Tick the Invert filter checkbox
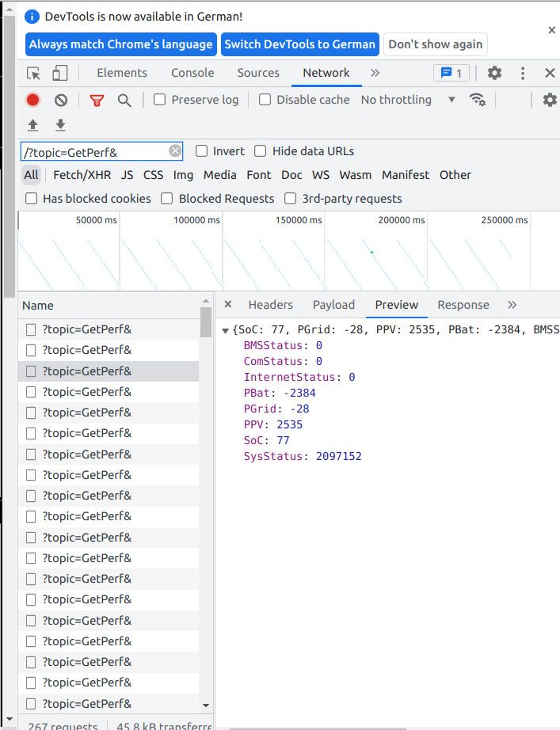This screenshot has height=730, width=560. click(x=201, y=151)
